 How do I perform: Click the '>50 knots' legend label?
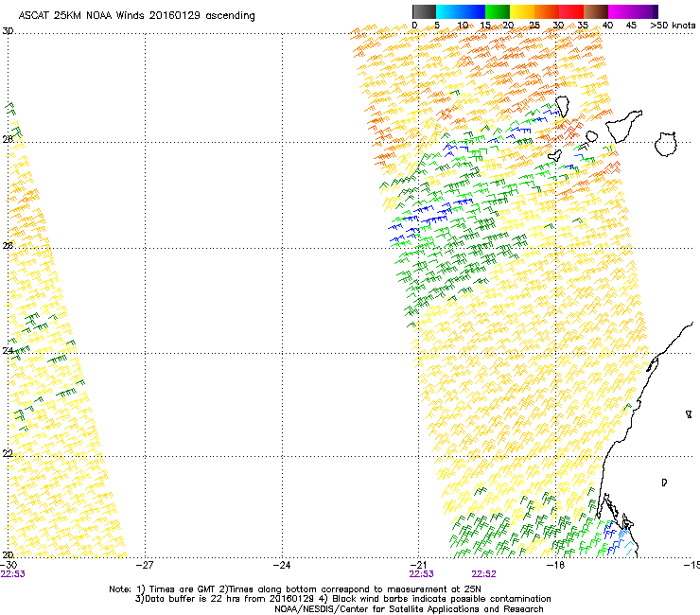(x=673, y=25)
